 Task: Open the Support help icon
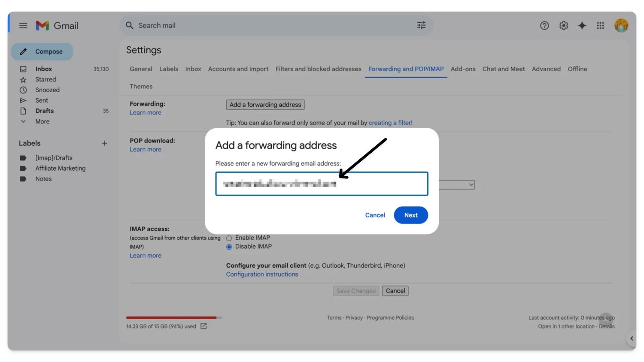tap(544, 26)
